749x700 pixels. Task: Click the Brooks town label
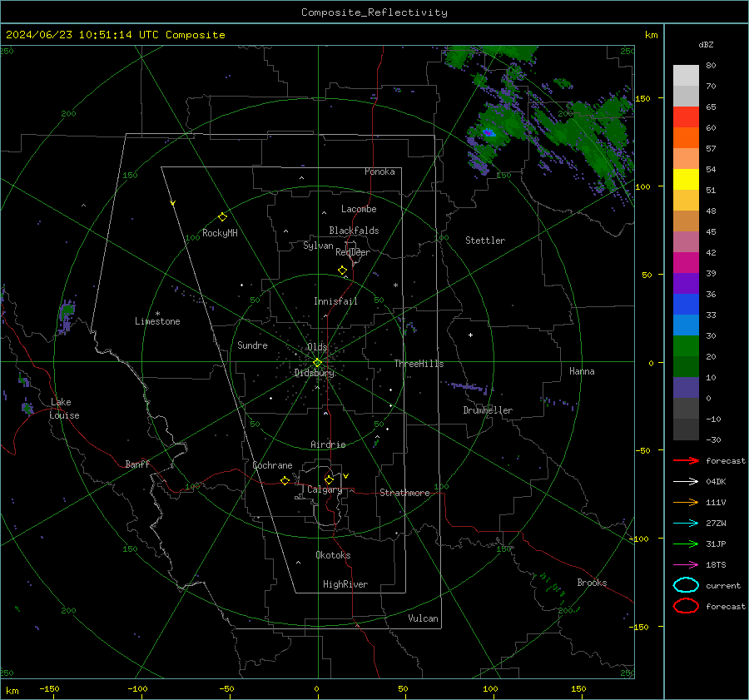point(592,583)
